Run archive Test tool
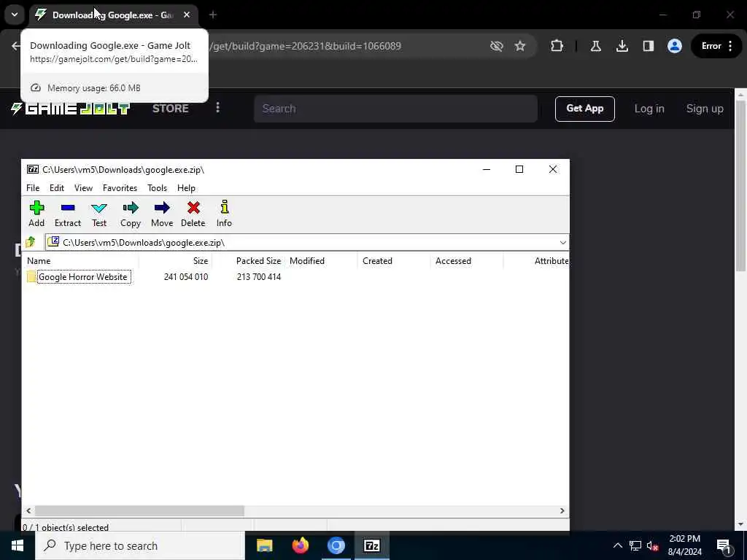Image resolution: width=747 pixels, height=560 pixels. [99, 214]
